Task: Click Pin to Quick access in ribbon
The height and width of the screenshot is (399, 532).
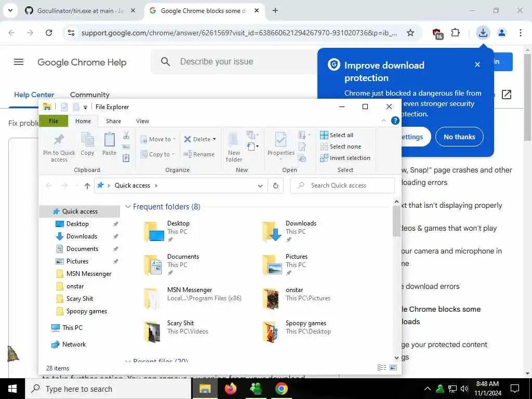Action: pyautogui.click(x=59, y=147)
